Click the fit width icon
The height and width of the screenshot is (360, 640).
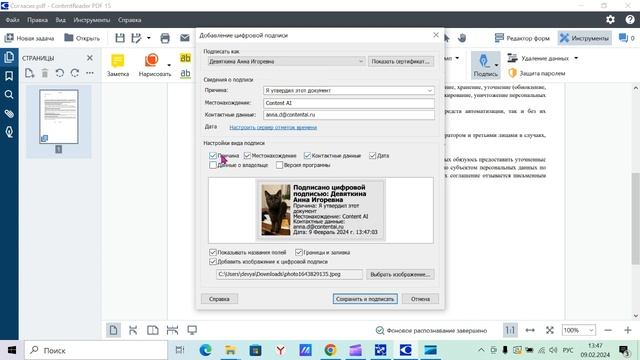(530, 330)
